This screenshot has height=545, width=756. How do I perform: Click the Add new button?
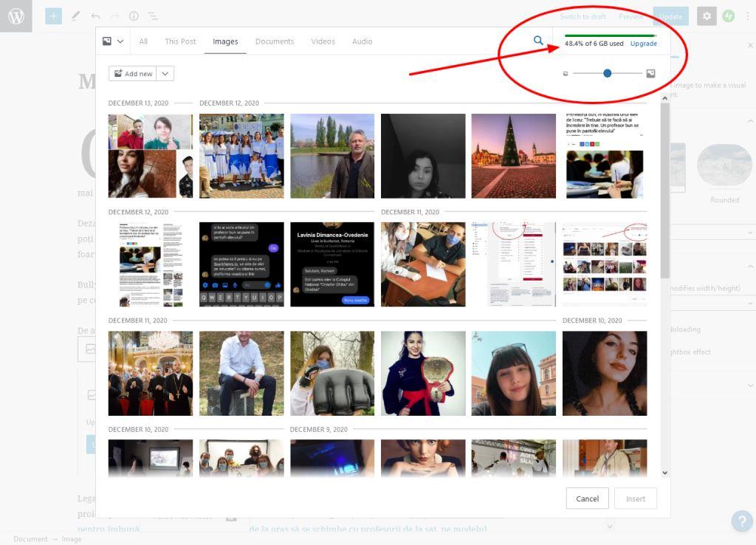pyautogui.click(x=133, y=73)
